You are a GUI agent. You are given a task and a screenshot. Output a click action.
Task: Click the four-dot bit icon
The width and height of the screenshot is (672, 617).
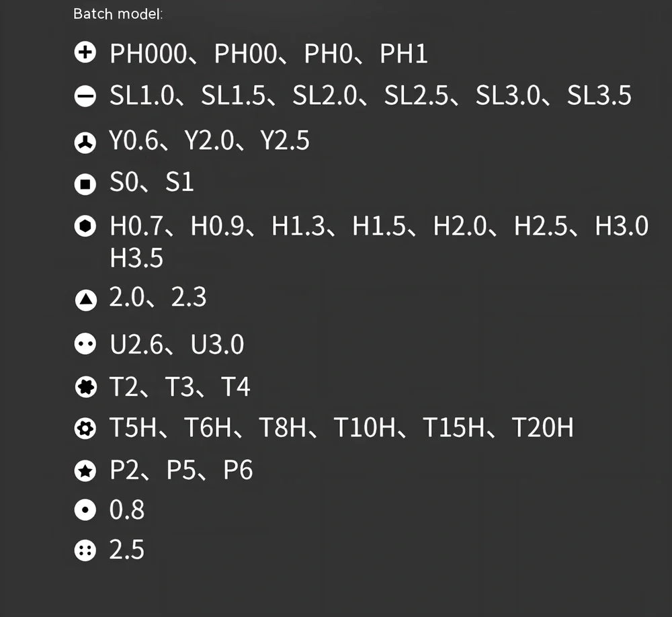point(85,551)
